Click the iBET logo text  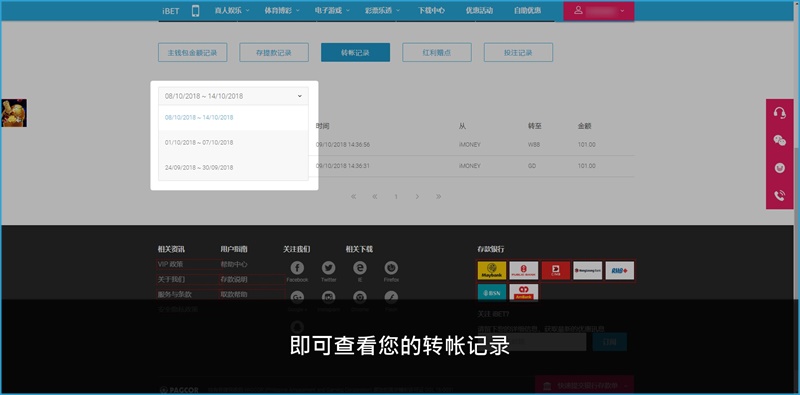pos(171,11)
